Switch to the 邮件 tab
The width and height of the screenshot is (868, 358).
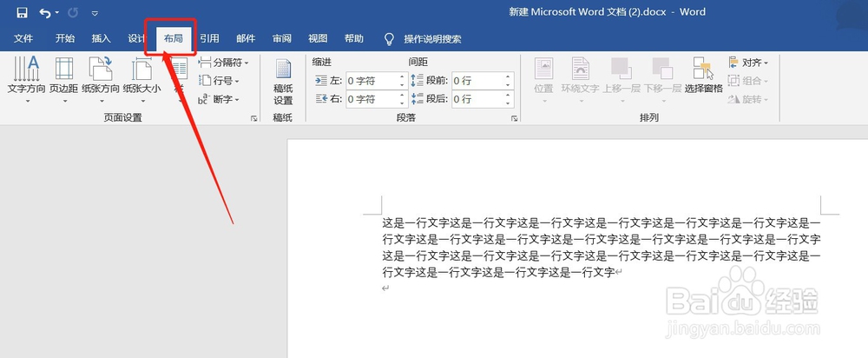click(x=246, y=38)
